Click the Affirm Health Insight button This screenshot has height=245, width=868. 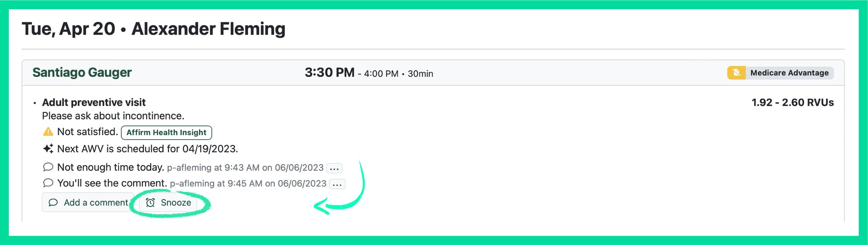(167, 133)
